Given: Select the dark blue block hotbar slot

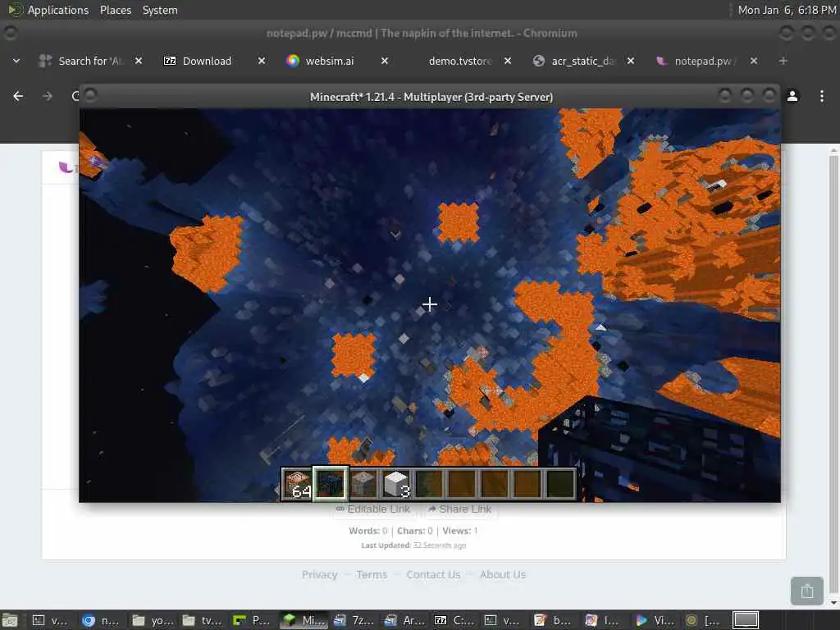Looking at the screenshot, I should coord(331,483).
